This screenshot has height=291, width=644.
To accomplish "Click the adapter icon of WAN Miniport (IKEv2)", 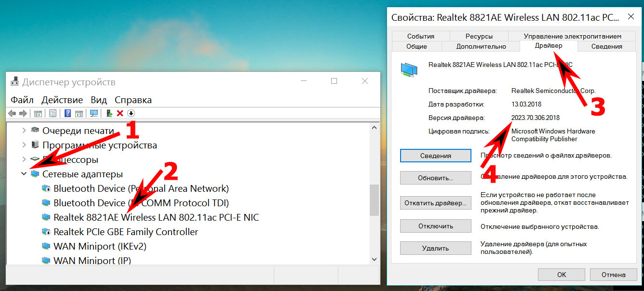I will (x=46, y=246).
